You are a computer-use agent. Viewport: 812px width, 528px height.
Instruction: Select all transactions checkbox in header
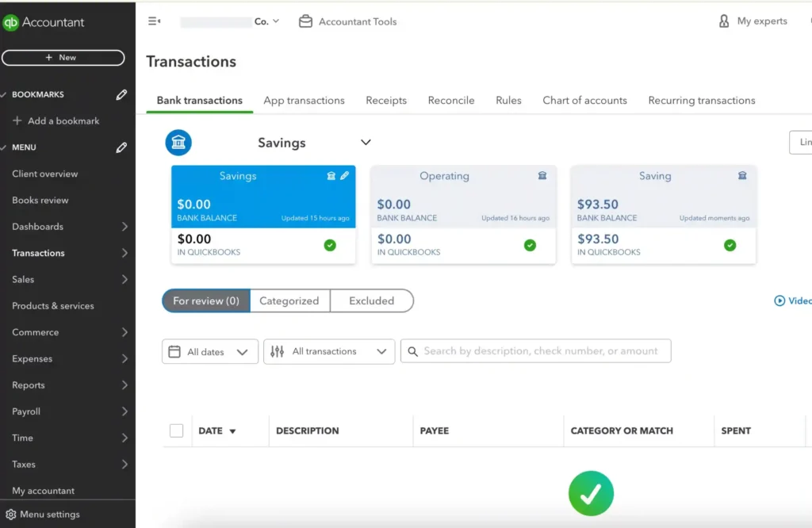[x=177, y=430]
